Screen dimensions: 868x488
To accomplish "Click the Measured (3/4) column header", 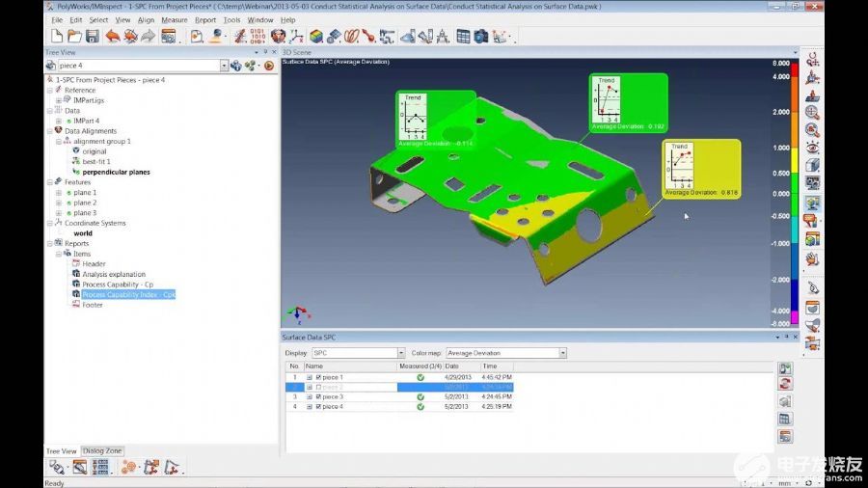I will pos(420,366).
